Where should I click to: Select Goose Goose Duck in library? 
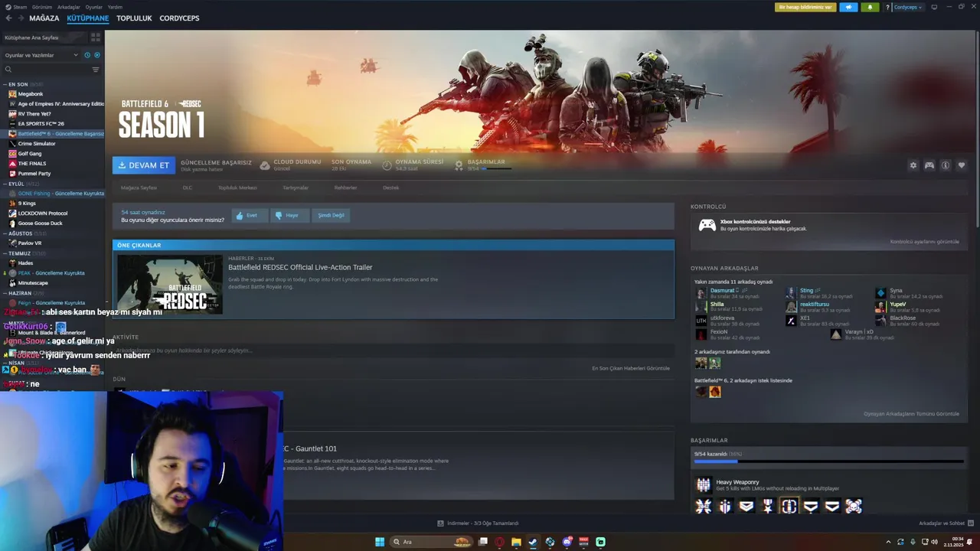click(x=40, y=223)
